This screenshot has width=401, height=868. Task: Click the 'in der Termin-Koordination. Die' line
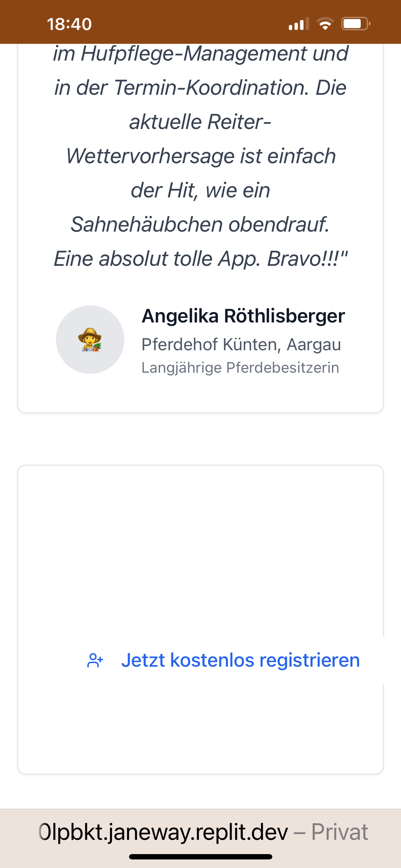[x=200, y=88]
